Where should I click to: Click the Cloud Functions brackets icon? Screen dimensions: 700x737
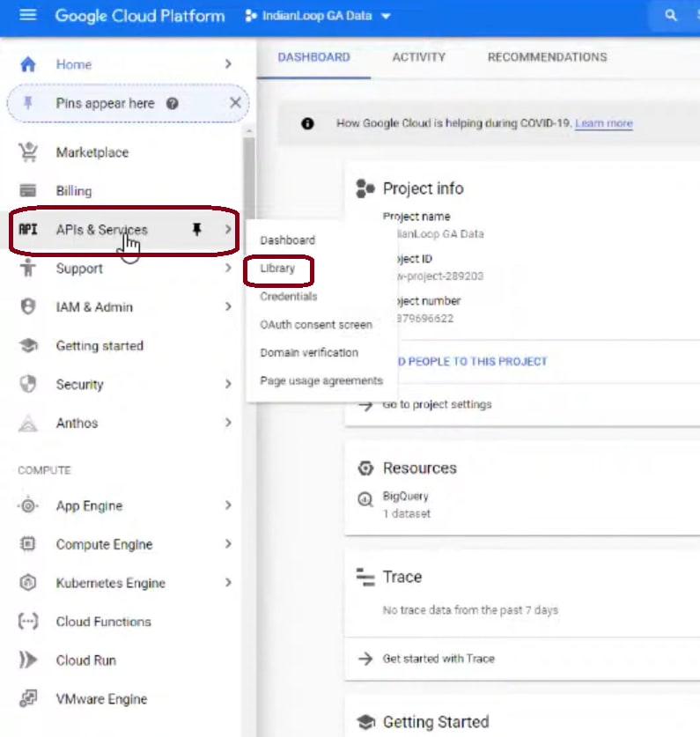click(28, 622)
